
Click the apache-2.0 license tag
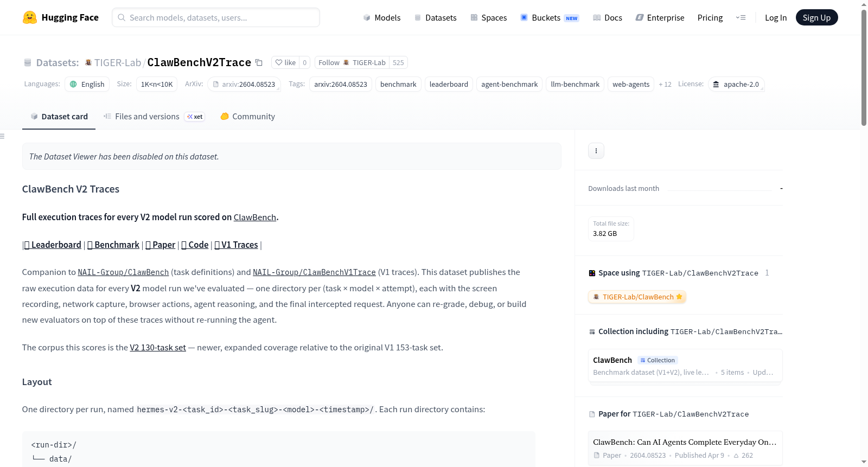tap(736, 84)
